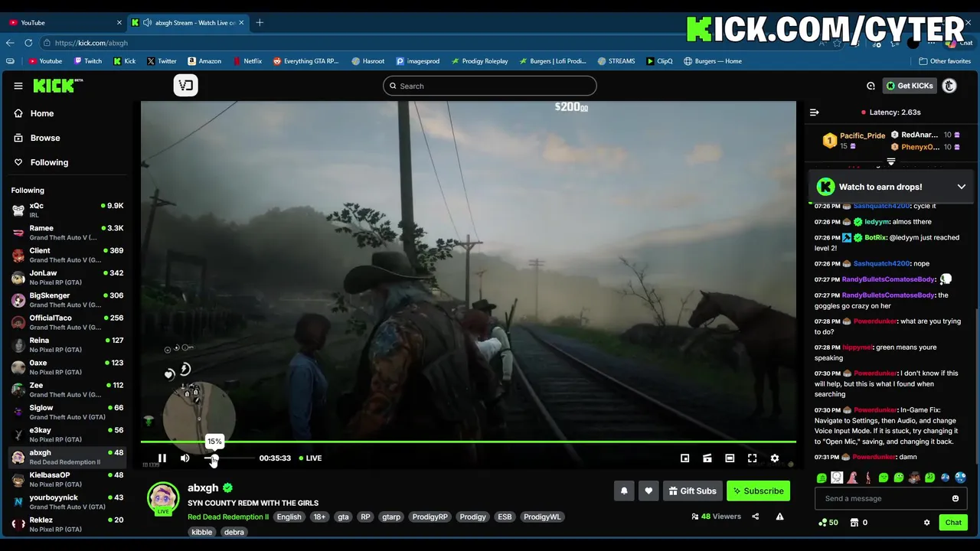Screen dimensions: 980x551
Task: Open channel points balance showing 50
Action: coord(828,523)
